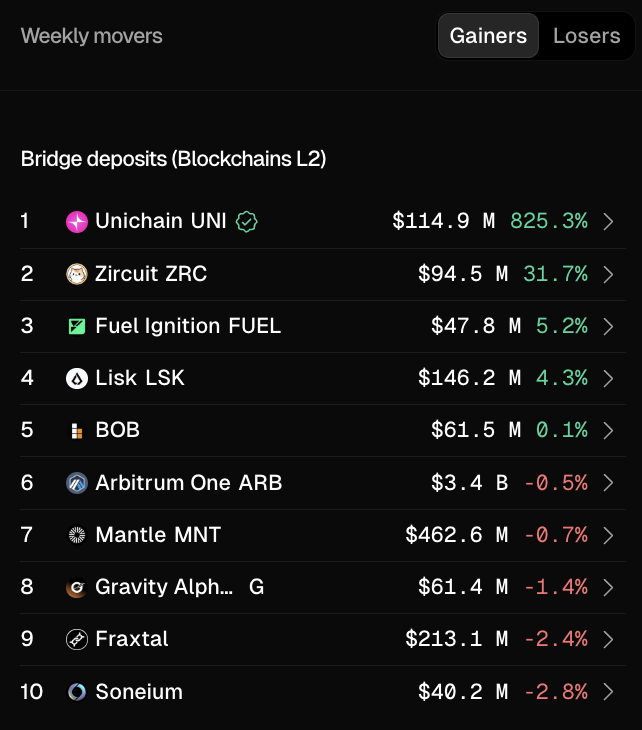
Task: Expand the Soneium row chevron
Action: [608, 692]
